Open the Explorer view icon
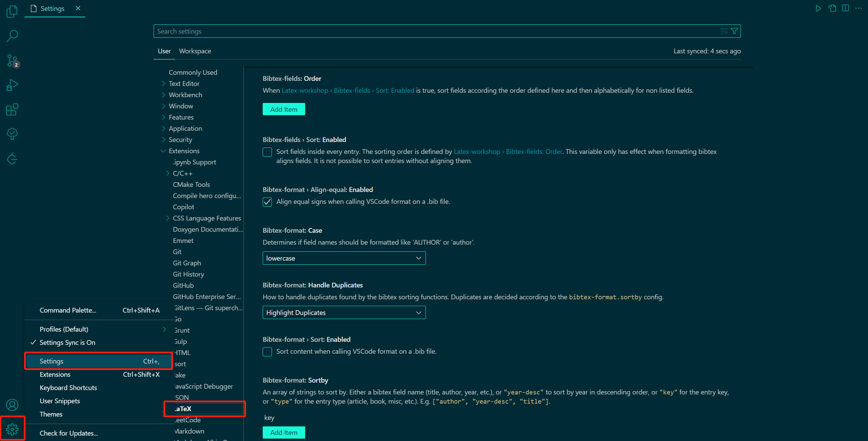 point(12,12)
